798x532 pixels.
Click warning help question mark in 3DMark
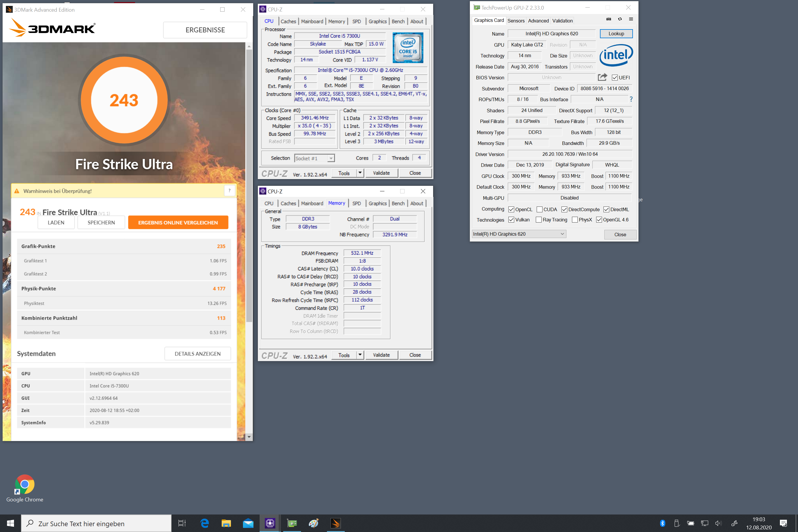coord(229,191)
